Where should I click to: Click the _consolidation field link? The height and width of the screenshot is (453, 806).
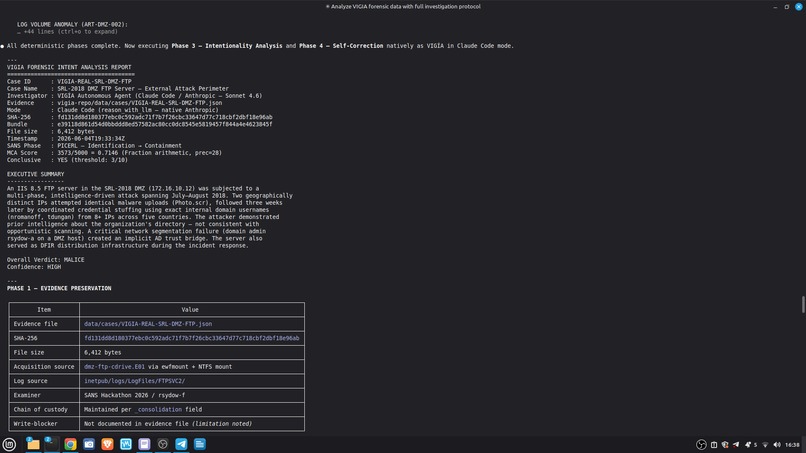pyautogui.click(x=158, y=410)
